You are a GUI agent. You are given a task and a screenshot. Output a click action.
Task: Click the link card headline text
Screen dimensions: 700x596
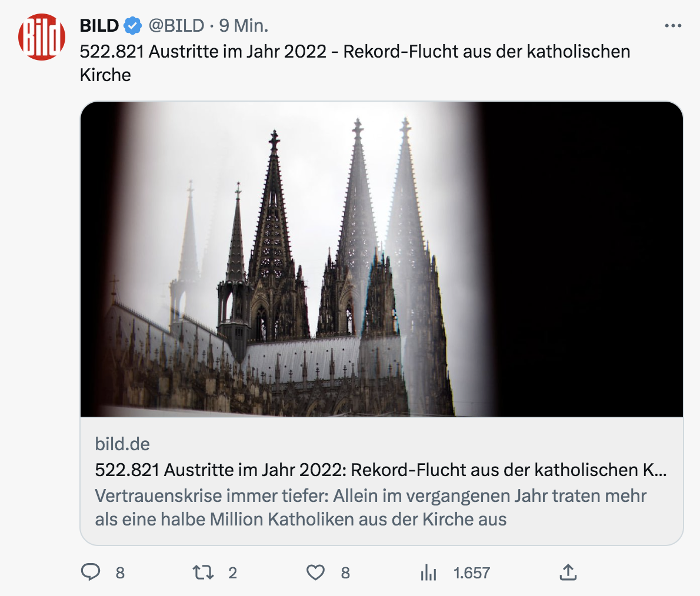coord(381,470)
